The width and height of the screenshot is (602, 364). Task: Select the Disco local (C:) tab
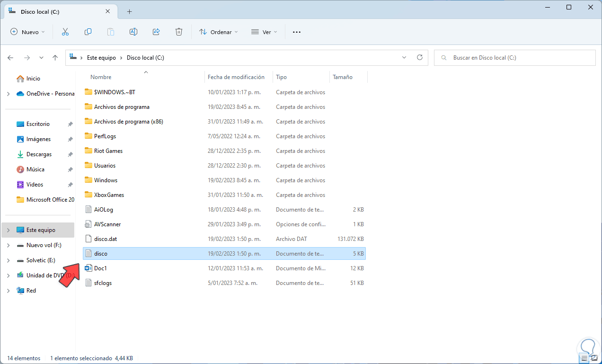tap(61, 11)
